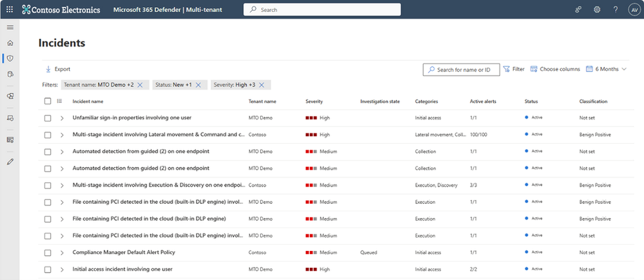Click the settings gear icon
644x280 pixels.
(597, 9)
